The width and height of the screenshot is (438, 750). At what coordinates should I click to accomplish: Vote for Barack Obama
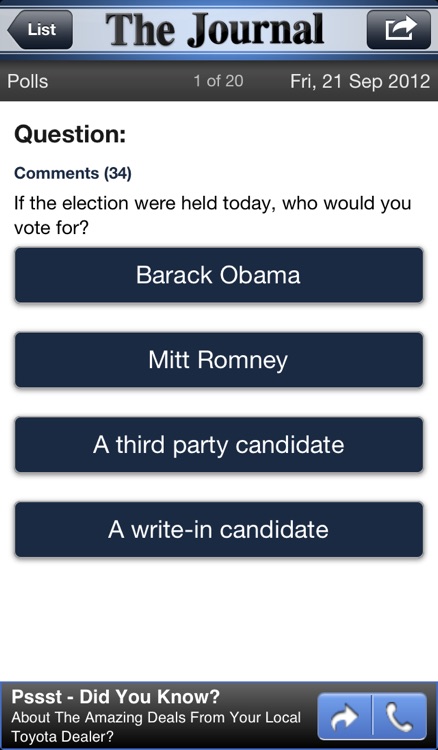point(219,275)
